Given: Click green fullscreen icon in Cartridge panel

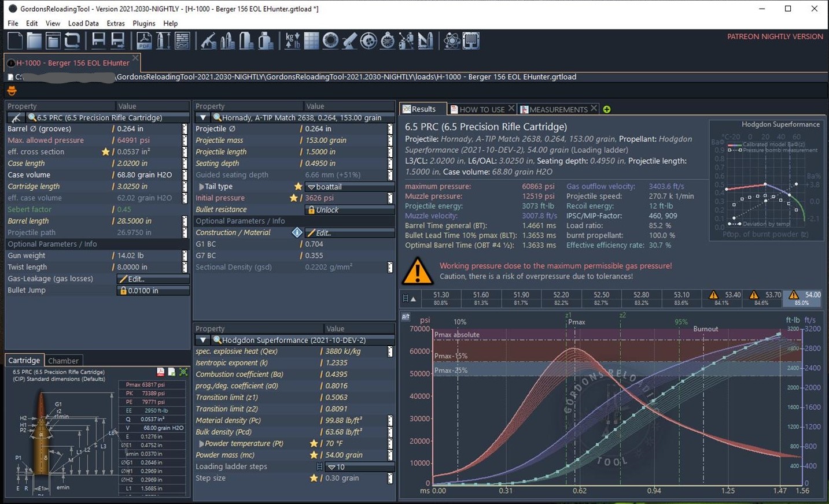Looking at the screenshot, I should (x=183, y=372).
